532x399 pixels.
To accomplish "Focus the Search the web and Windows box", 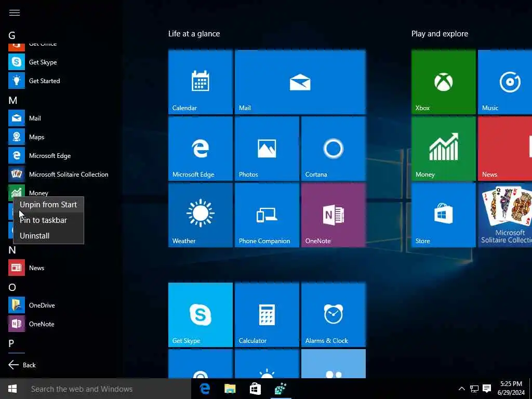I will point(108,389).
